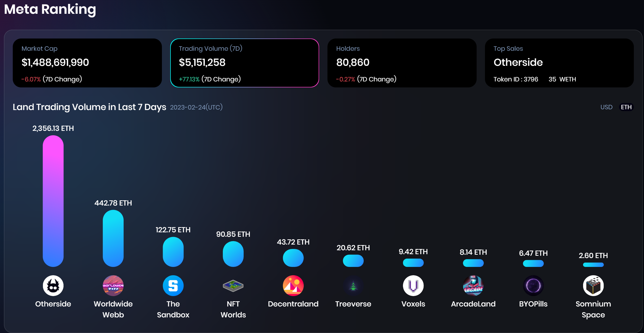Select The Sandbox blue S icon
Viewport: 644px width, 333px height.
pos(173,286)
